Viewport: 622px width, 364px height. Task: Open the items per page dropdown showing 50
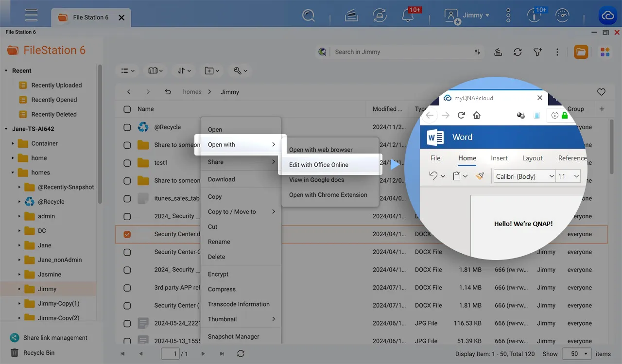coord(577,354)
